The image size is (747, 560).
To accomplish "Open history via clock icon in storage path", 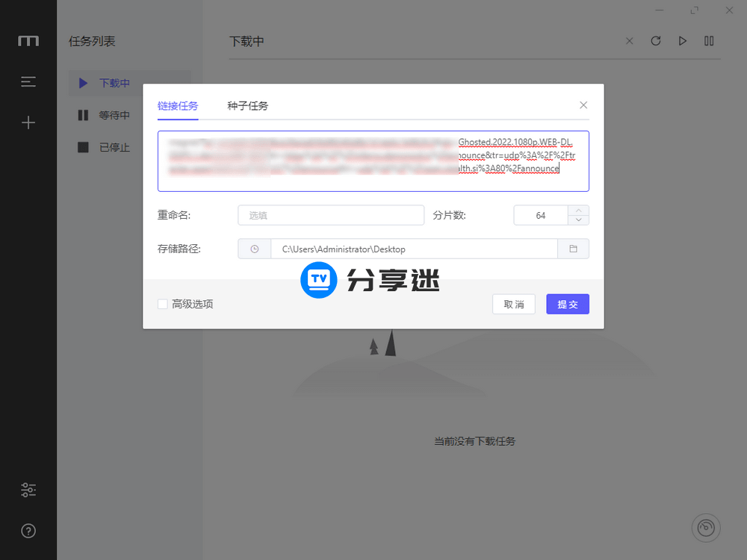I will point(254,248).
